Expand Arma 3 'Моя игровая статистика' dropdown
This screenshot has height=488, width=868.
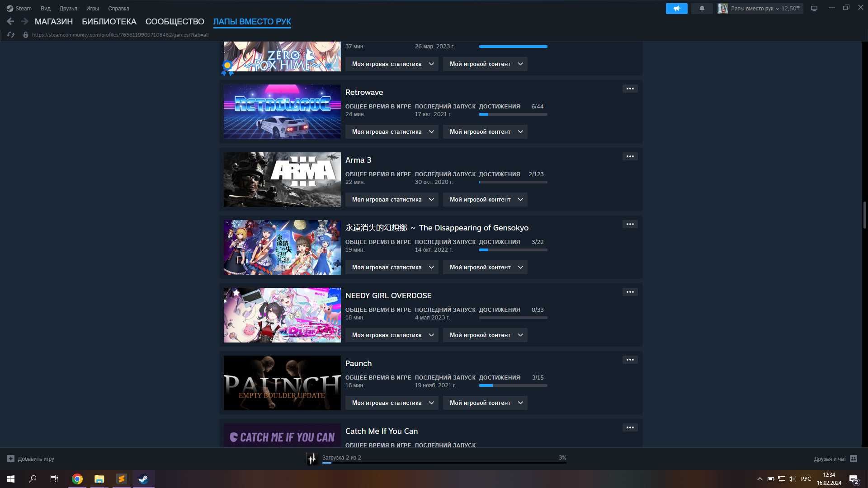pos(392,200)
